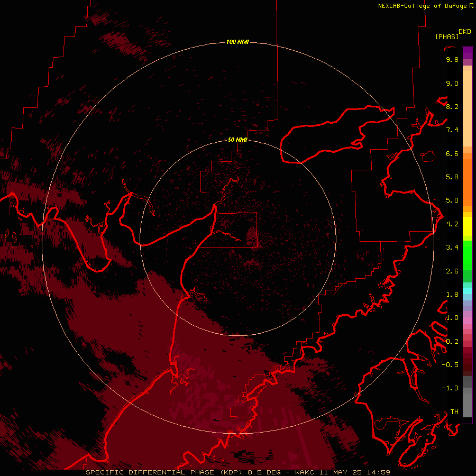Click the purple band at top of color scale
This screenshot has height=476, width=476.
(467, 53)
